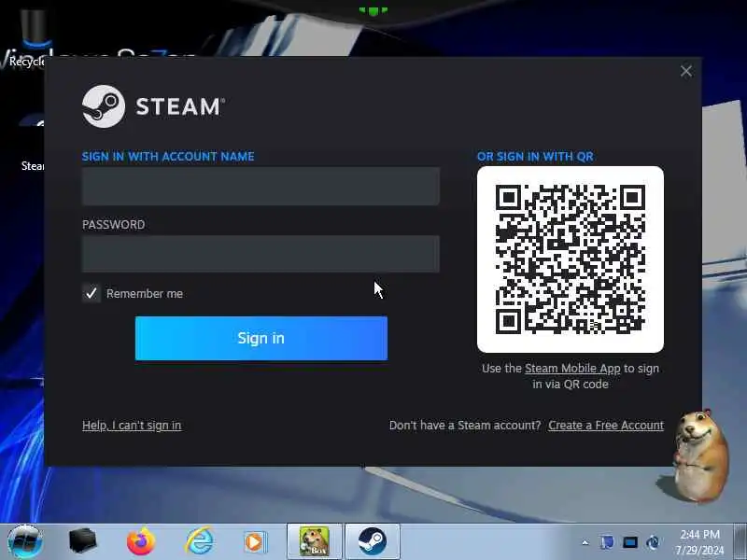This screenshot has height=560, width=747.
Task: Click the Don't have a Steam account? text
Action: [465, 426]
